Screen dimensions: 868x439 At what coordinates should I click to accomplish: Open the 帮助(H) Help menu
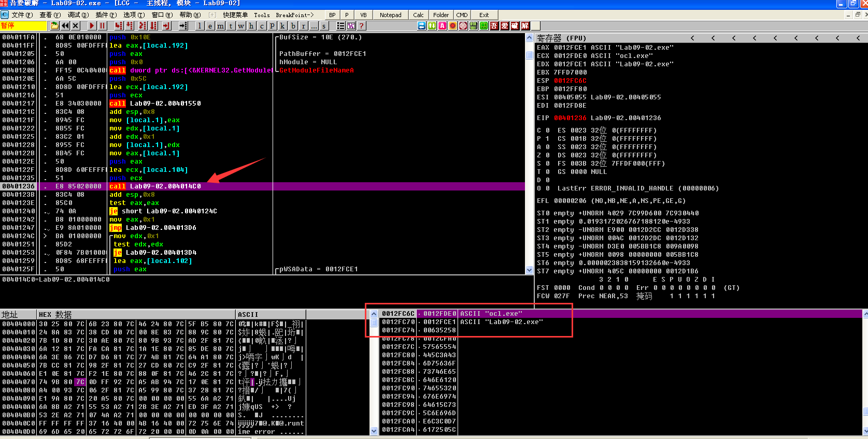[x=190, y=15]
